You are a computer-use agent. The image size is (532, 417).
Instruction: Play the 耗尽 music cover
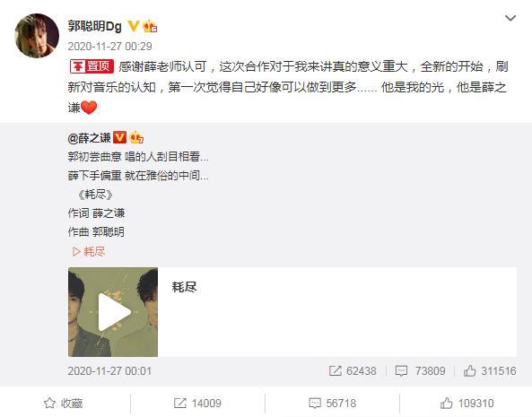tap(113, 312)
